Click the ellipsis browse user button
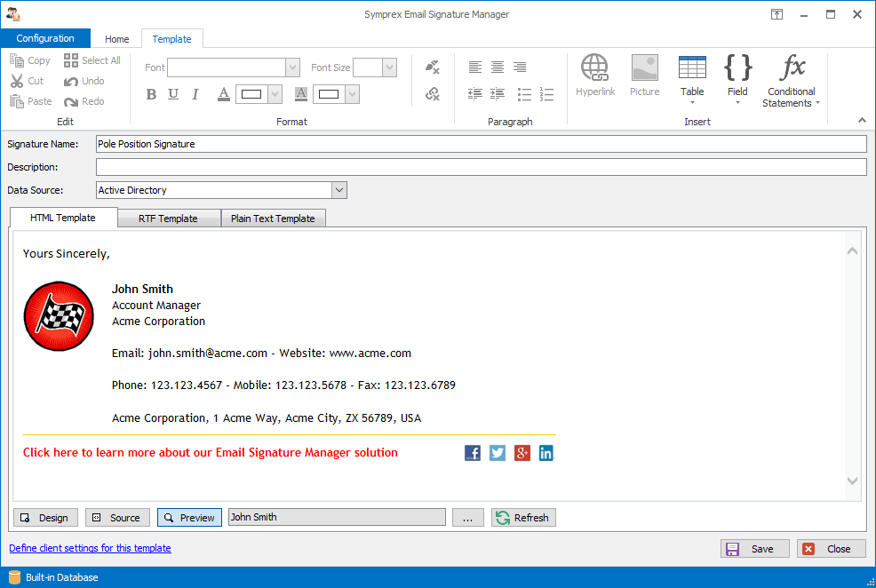 click(x=467, y=518)
